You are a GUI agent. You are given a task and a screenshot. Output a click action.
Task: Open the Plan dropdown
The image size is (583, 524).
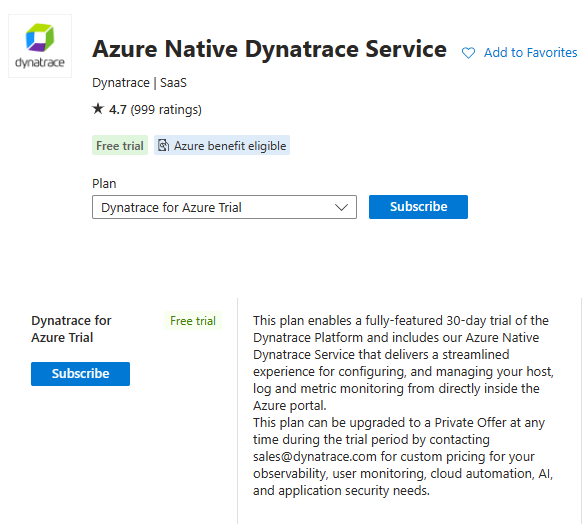224,207
